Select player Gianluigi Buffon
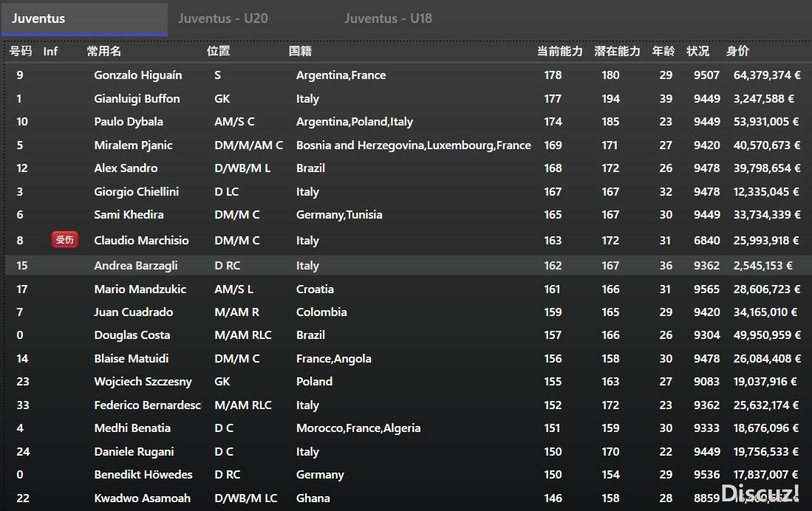 coord(137,98)
